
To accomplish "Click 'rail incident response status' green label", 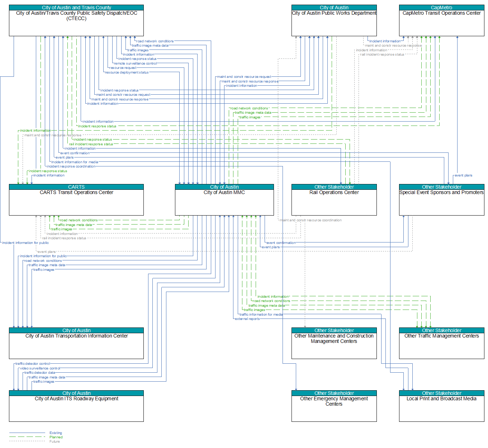I will pos(91,144).
